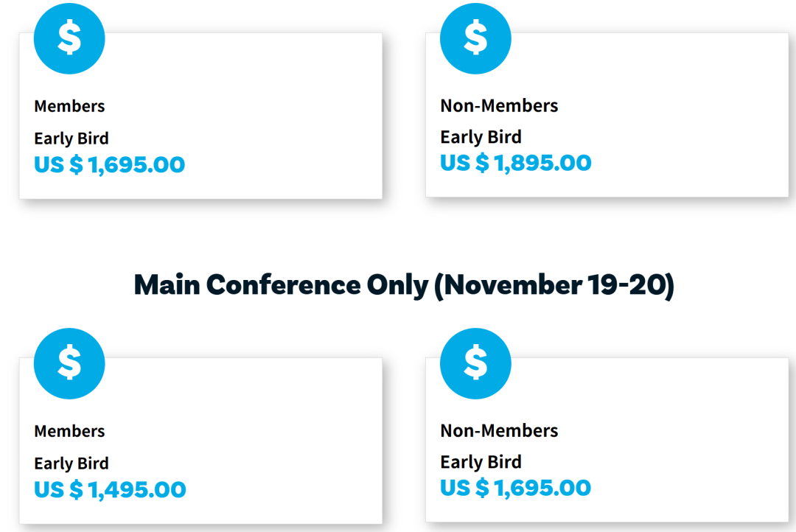The height and width of the screenshot is (532, 796).
Task: Select the Non-Members label above $1,895.00 price
Action: [499, 106]
